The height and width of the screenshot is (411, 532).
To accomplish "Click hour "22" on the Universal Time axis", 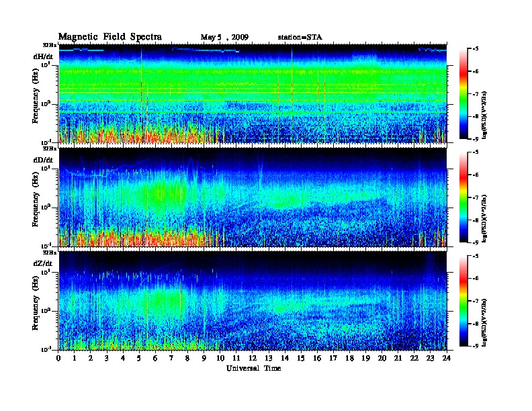I will pyautogui.click(x=414, y=359).
